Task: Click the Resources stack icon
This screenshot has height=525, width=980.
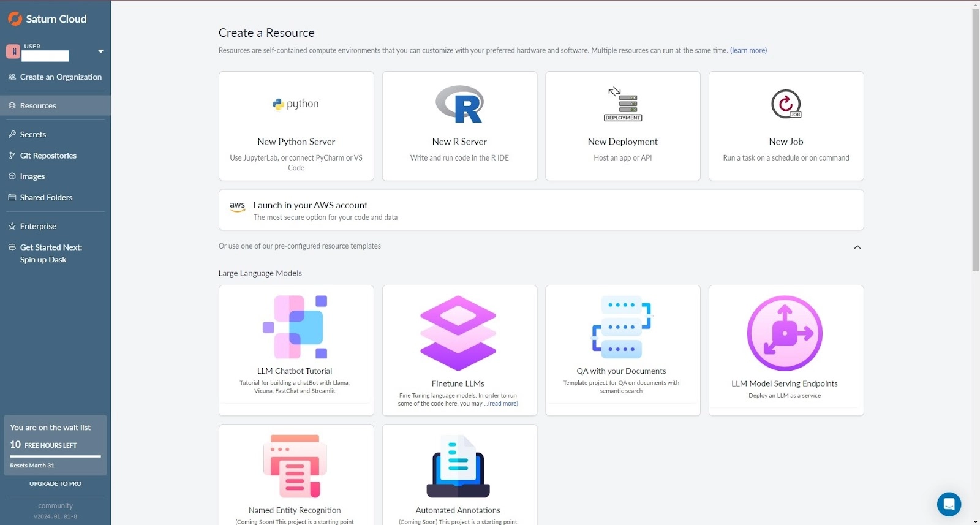Action: tap(12, 105)
